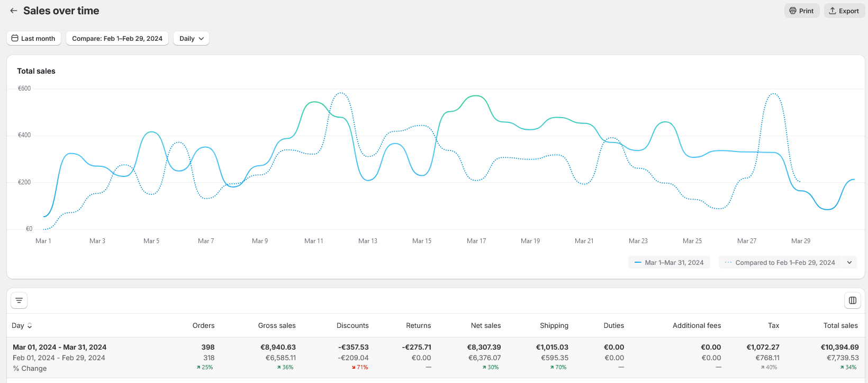Click the Gross sales column header

point(277,326)
